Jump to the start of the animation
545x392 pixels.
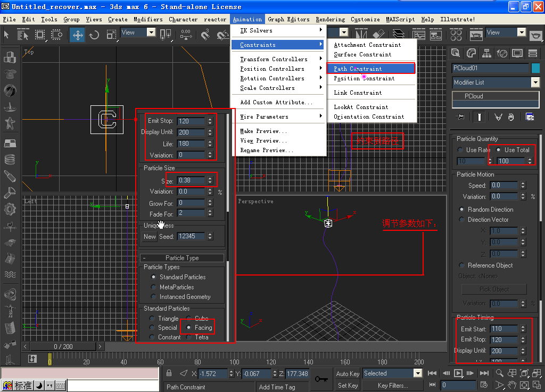click(432, 373)
